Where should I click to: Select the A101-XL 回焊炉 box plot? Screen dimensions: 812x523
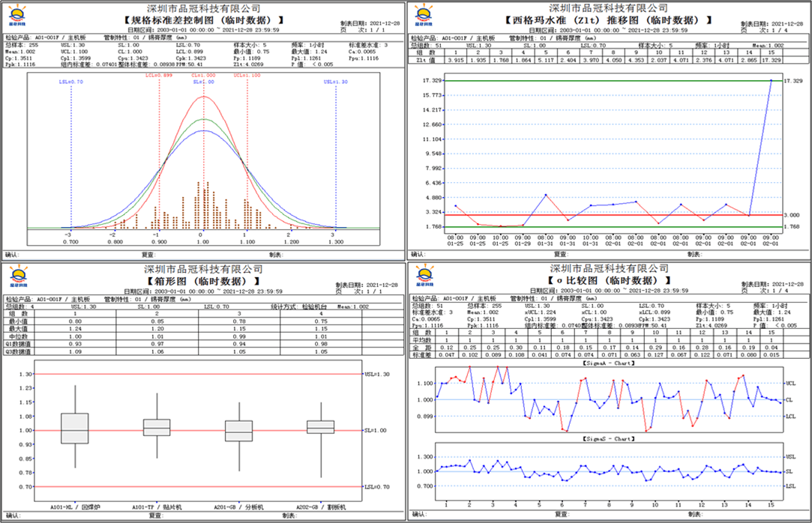coord(74,428)
